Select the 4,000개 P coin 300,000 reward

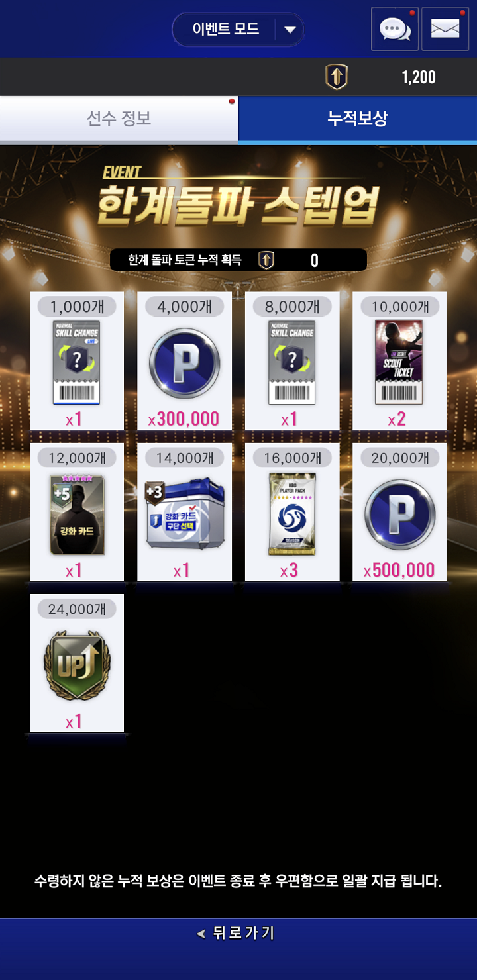tap(184, 361)
